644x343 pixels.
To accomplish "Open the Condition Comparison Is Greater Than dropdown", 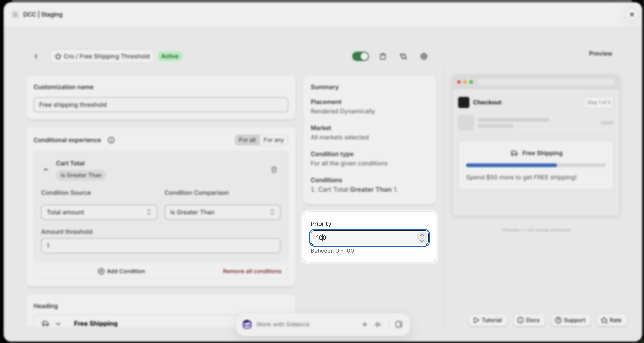I will (222, 212).
